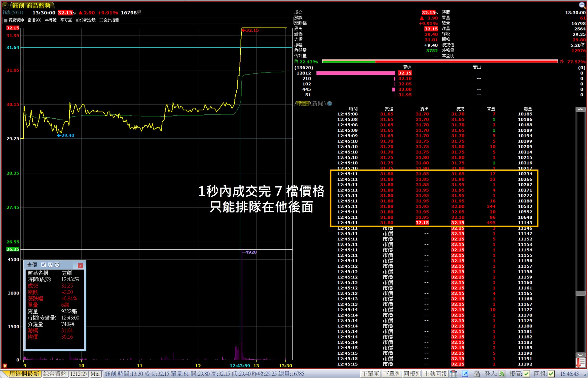
Task: Expand the category dropdown before 買賣現沖
Action: click(6, 20)
